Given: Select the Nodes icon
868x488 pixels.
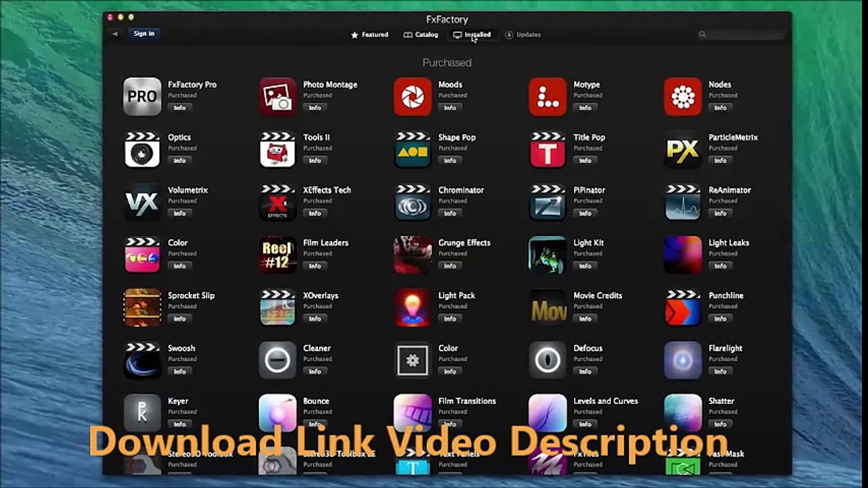Looking at the screenshot, I should click(683, 96).
